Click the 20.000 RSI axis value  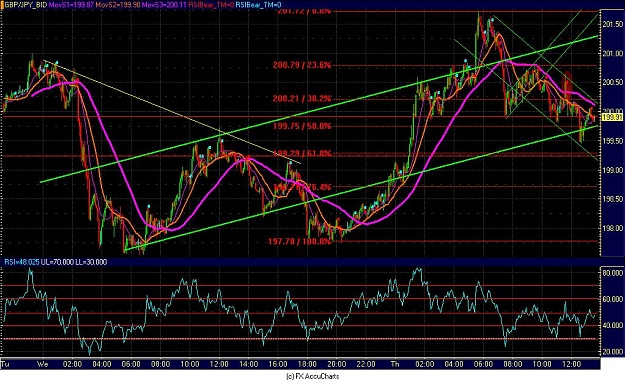(x=612, y=352)
